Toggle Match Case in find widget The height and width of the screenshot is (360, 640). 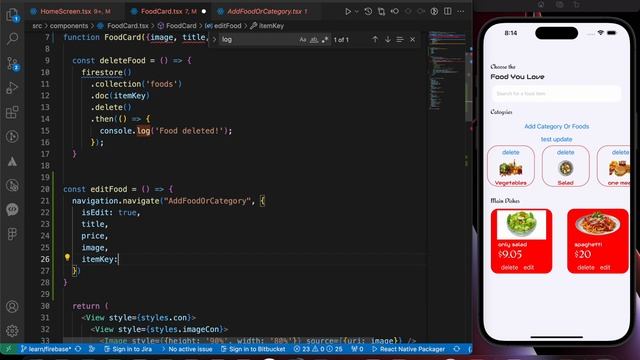click(x=302, y=40)
